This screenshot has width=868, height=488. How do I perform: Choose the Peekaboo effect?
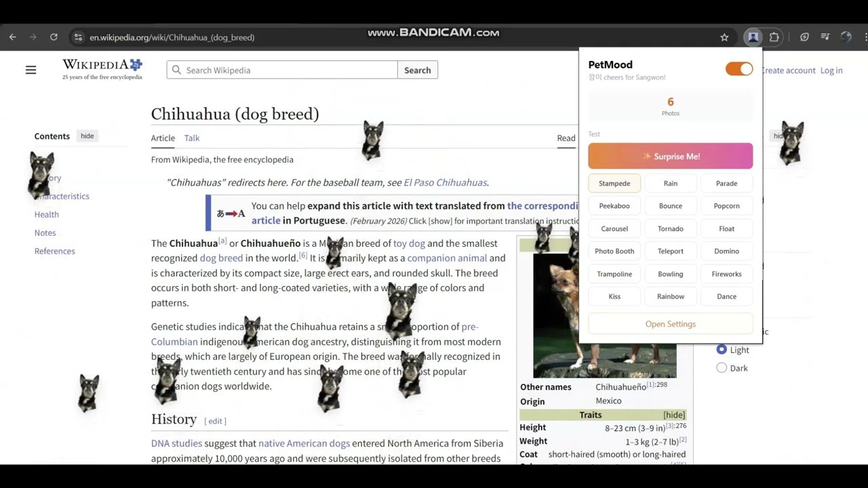(x=614, y=205)
